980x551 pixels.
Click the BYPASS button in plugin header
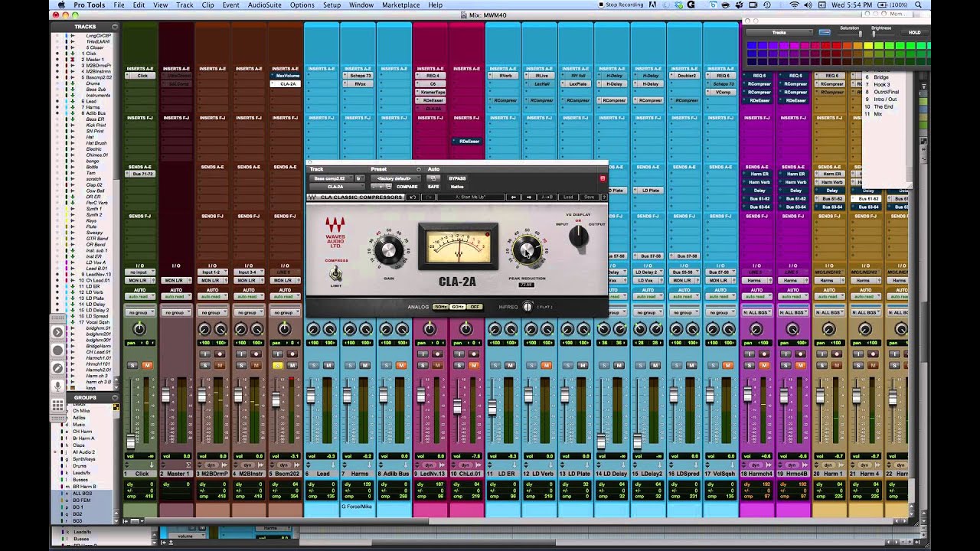(x=457, y=178)
